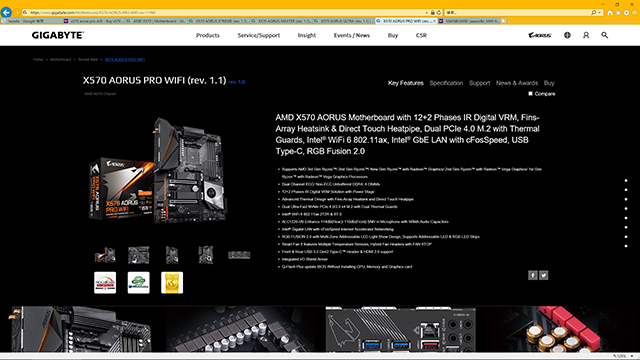
Task: Switch to the Support product tab
Action: click(480, 83)
